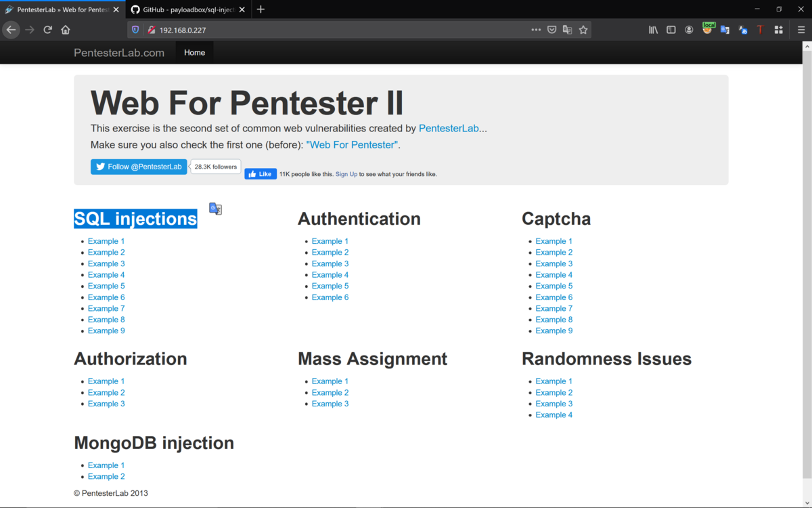The image size is (812, 508).
Task: Open the Firefox account icon
Action: tap(689, 30)
